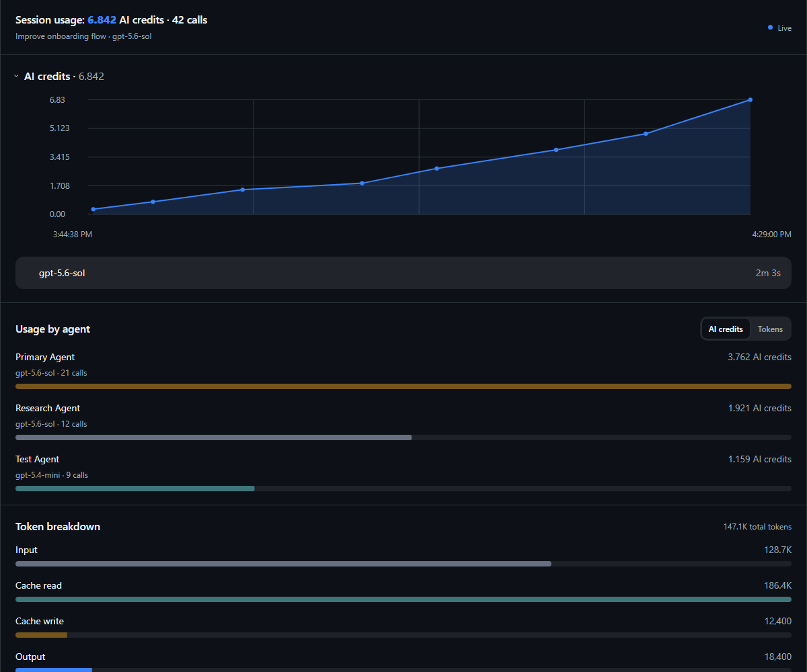
Task: Click the Cache write tokens bar
Action: [x=403, y=635]
